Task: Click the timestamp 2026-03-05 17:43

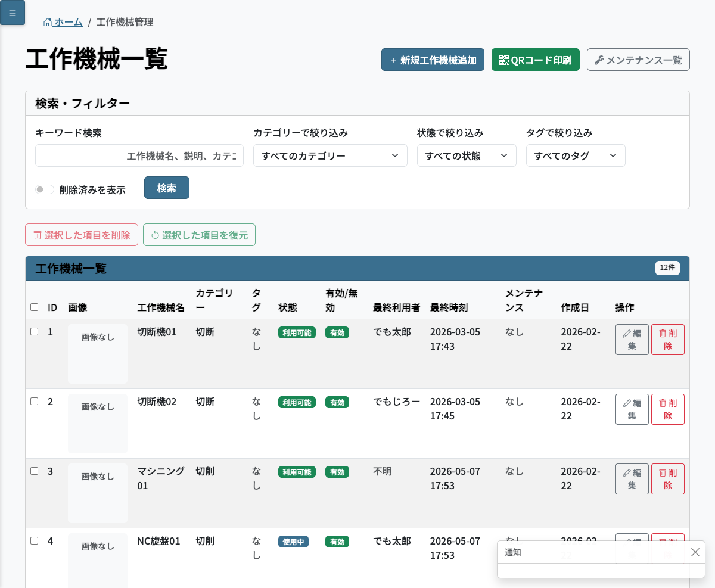Action: 455,339
